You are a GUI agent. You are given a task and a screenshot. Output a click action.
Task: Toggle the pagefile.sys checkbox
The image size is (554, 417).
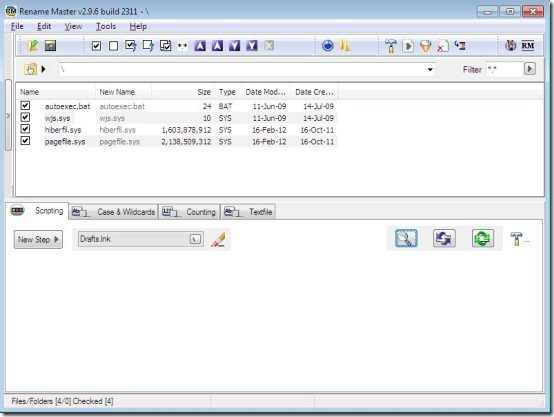click(25, 141)
